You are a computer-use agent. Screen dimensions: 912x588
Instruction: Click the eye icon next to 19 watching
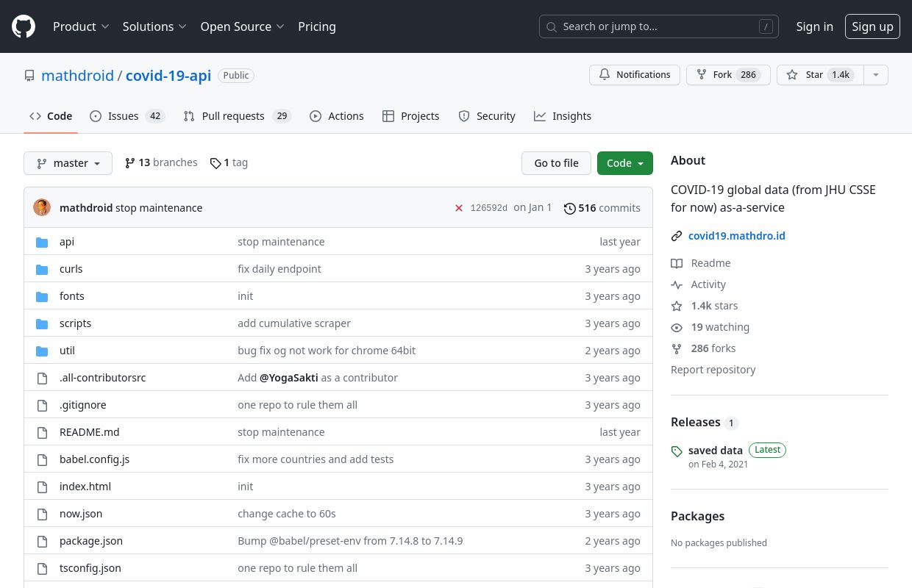(x=677, y=327)
